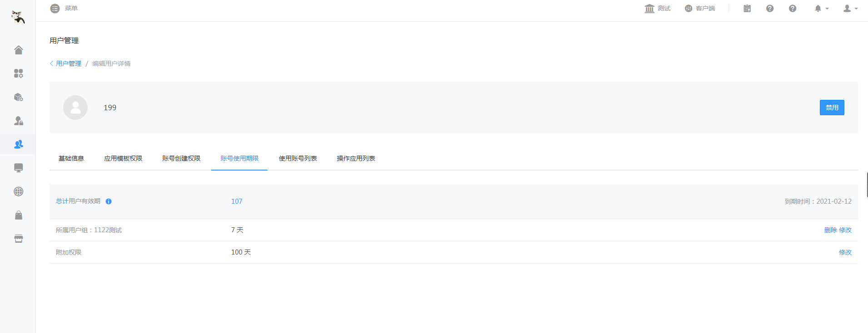This screenshot has height=333, width=868.
Task: Open the notifications bell dropdown
Action: coord(821,9)
